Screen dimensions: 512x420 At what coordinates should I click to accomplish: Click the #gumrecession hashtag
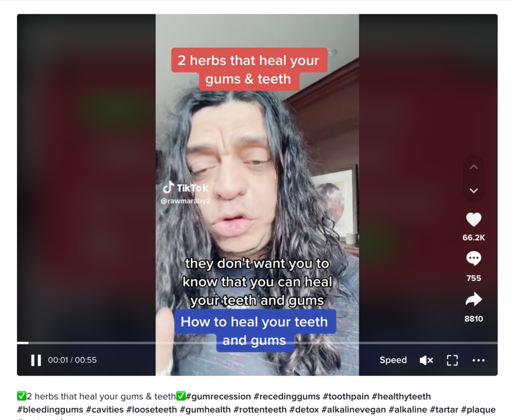click(x=218, y=396)
